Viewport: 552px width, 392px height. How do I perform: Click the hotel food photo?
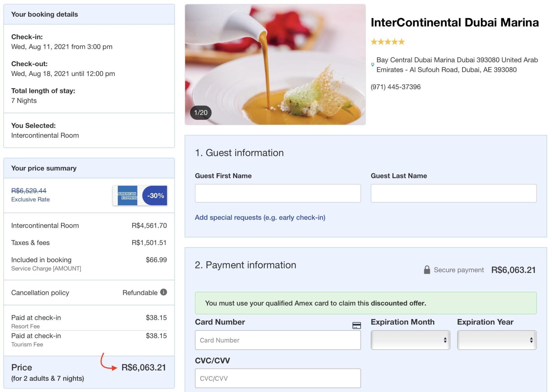pyautogui.click(x=275, y=64)
